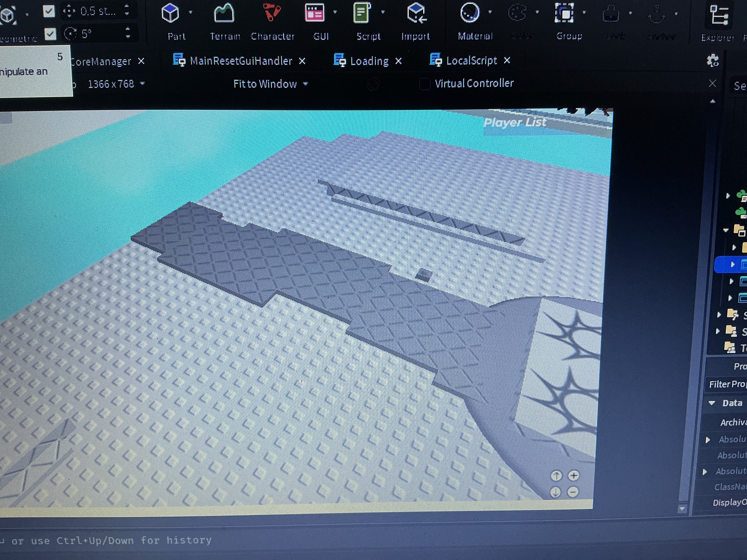The height and width of the screenshot is (560, 747).
Task: Open the Terrain editor tool
Action: [224, 14]
